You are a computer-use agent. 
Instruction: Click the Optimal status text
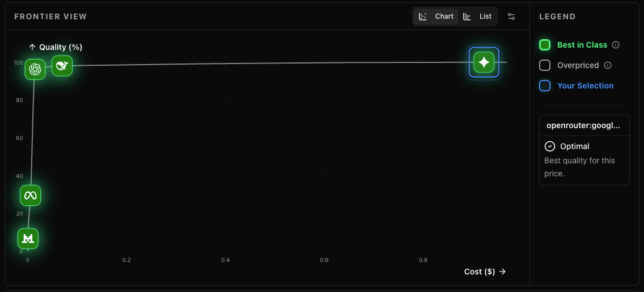(575, 146)
